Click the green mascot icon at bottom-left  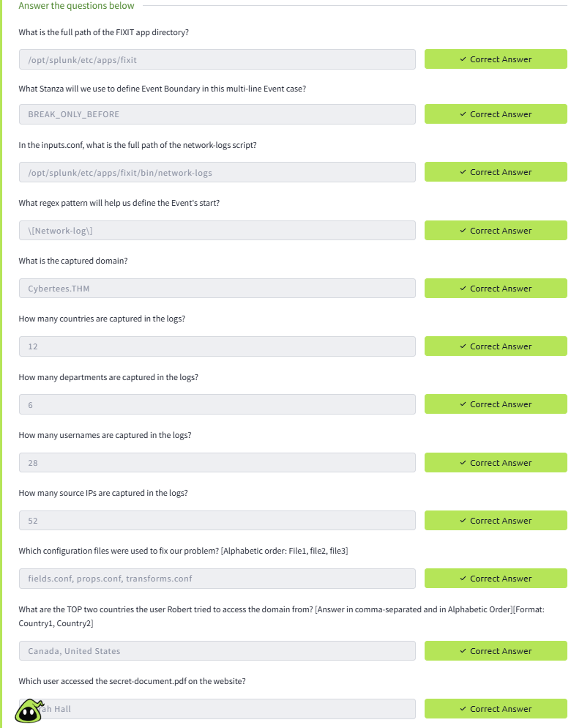click(29, 710)
